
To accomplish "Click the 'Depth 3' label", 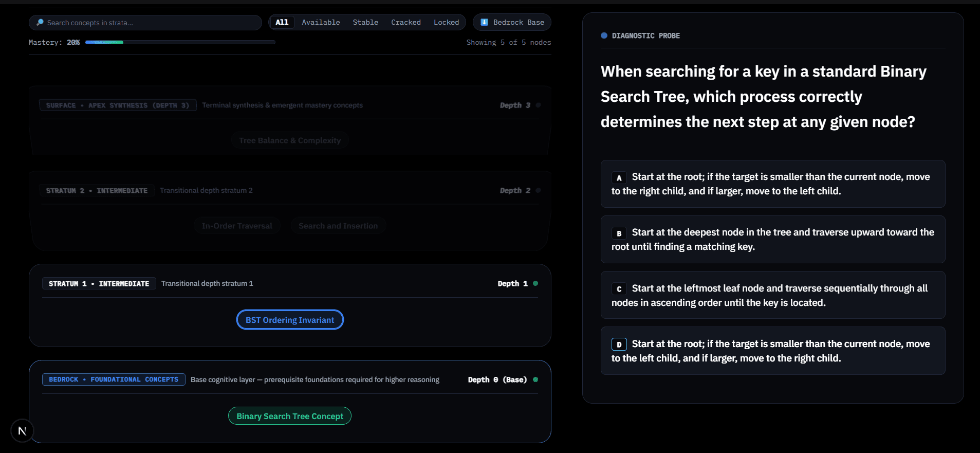I will tap(515, 105).
